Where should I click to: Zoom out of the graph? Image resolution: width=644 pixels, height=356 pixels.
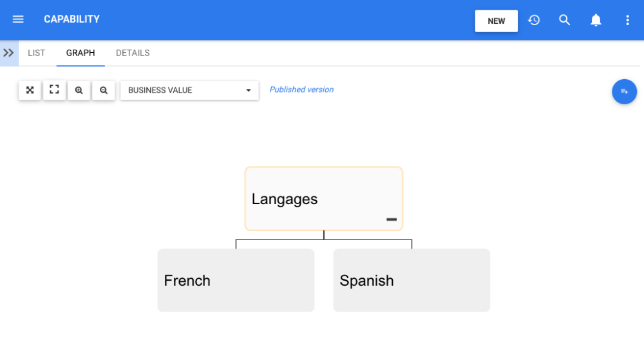tap(103, 90)
